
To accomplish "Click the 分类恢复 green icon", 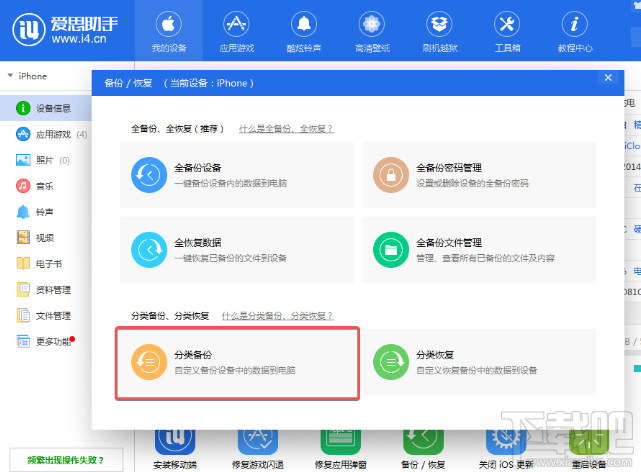I will (391, 362).
